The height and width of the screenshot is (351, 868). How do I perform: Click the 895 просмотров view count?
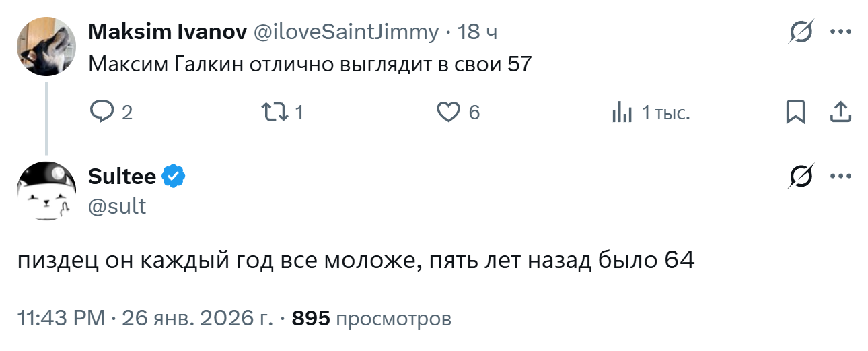(x=371, y=319)
